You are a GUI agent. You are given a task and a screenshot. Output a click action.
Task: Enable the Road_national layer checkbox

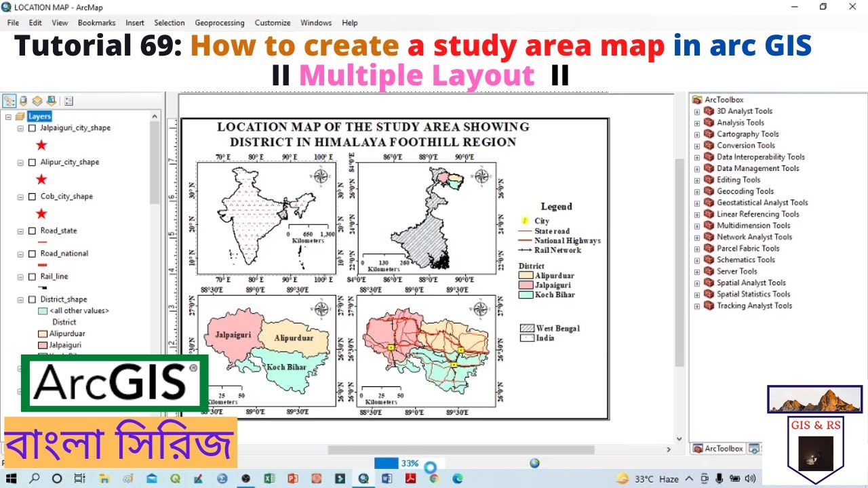(32, 253)
